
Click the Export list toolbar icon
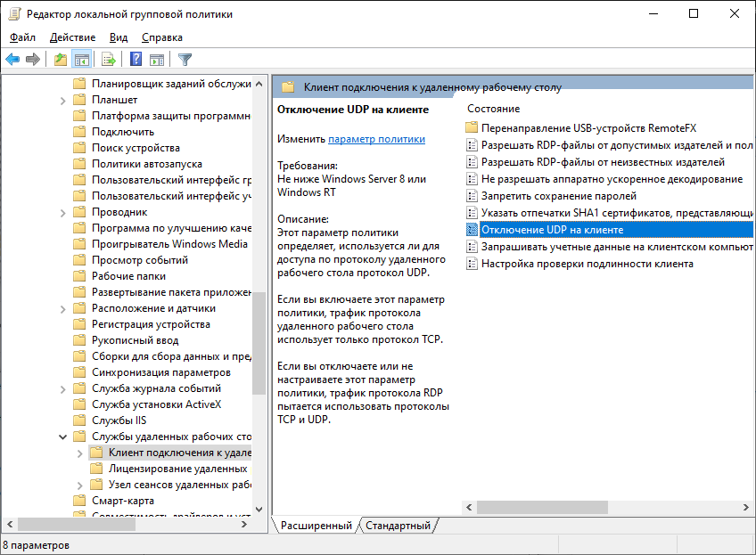[x=109, y=60]
